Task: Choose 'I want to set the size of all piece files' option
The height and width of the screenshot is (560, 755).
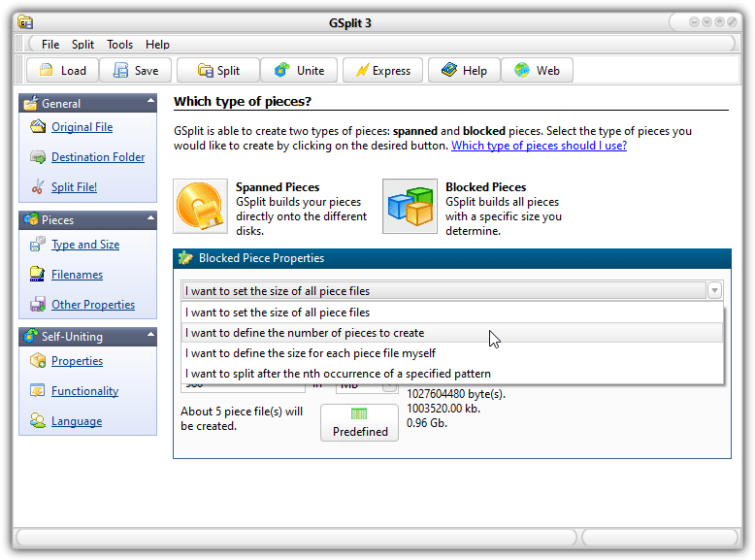Action: pyautogui.click(x=452, y=313)
